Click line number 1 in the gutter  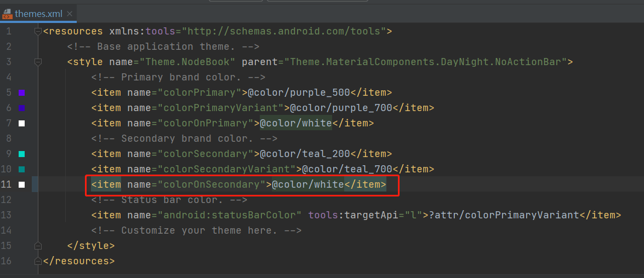click(x=9, y=31)
